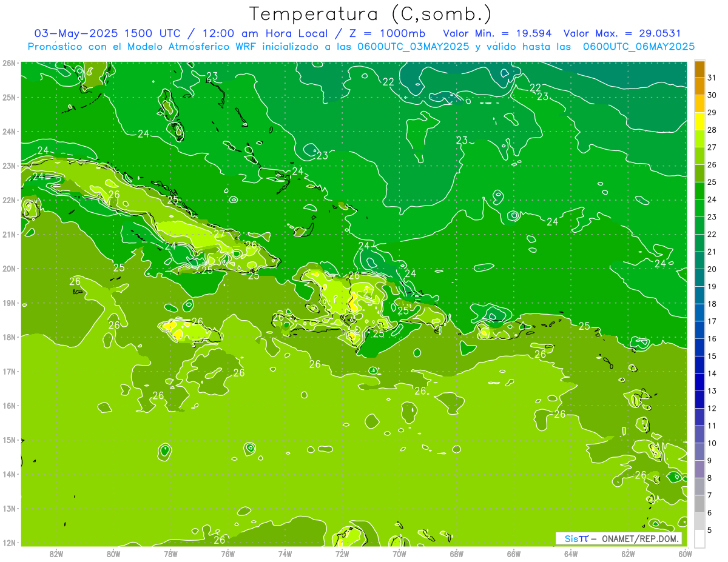728x562 pixels.
Task: Click the pressure level text "Z = 1000mb"
Action: pyautogui.click(x=386, y=33)
